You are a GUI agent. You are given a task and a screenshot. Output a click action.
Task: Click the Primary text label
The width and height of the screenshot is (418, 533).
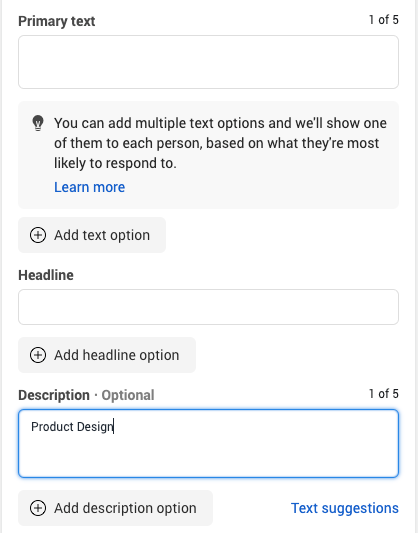[x=56, y=21]
